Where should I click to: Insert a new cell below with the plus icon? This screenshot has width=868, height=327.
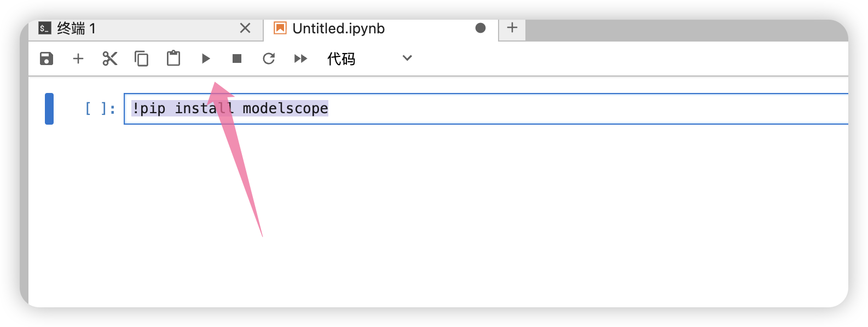(78, 59)
